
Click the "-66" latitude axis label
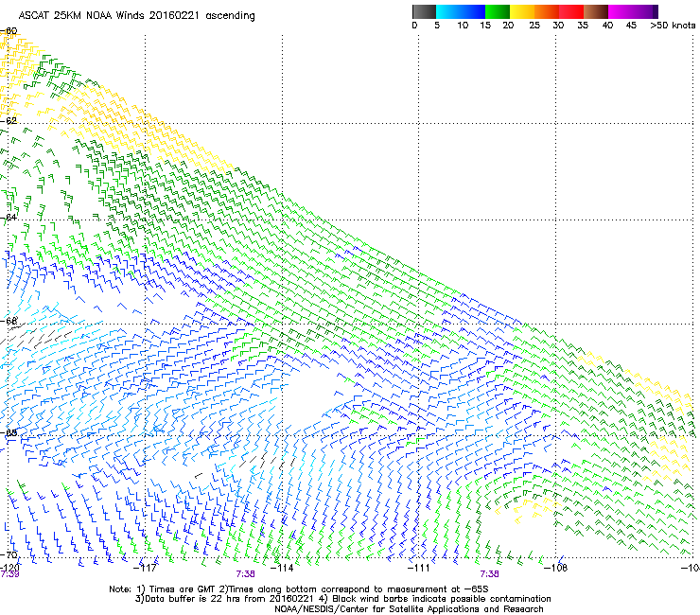(9, 321)
